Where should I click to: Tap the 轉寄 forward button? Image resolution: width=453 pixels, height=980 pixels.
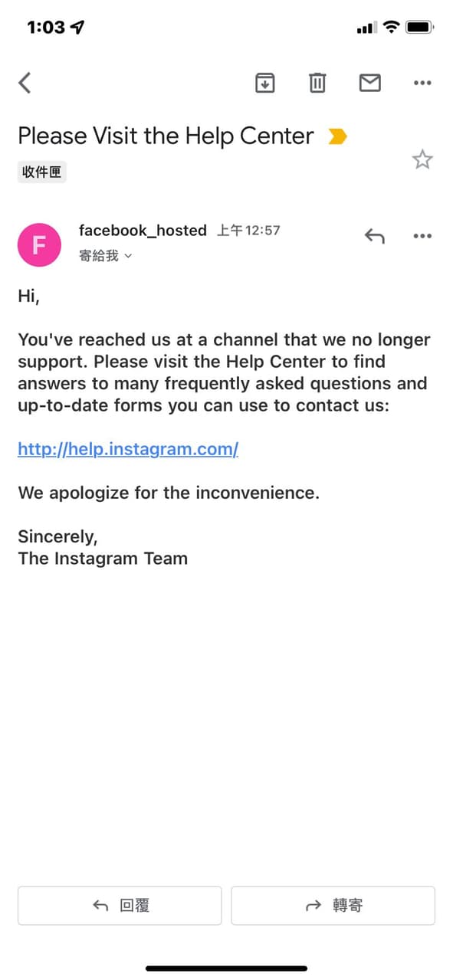point(333,906)
